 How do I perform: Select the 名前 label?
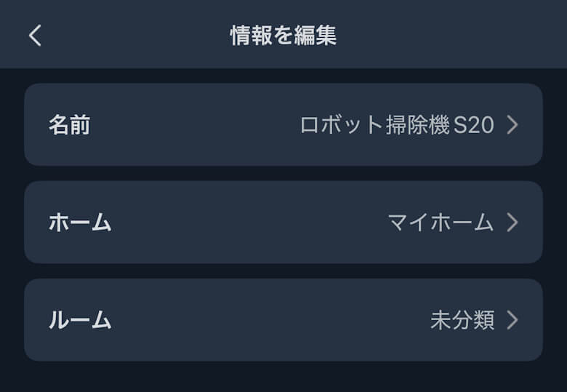(69, 125)
